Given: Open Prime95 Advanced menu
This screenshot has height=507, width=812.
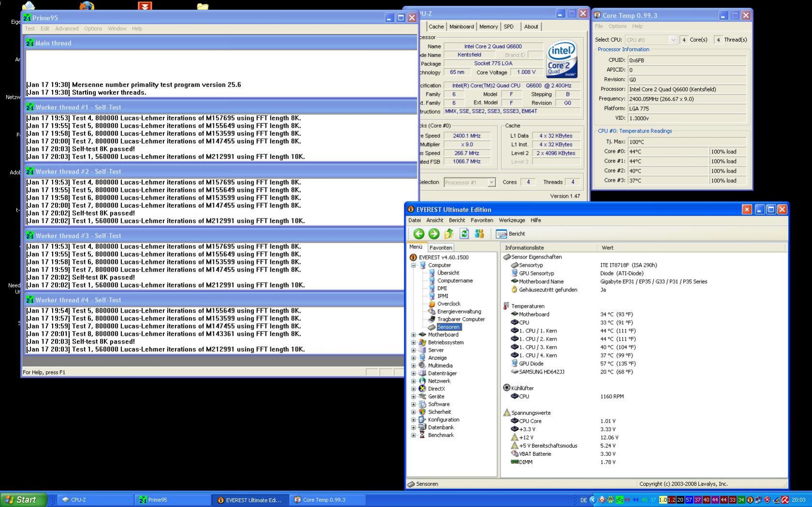Looking at the screenshot, I should 67,29.
